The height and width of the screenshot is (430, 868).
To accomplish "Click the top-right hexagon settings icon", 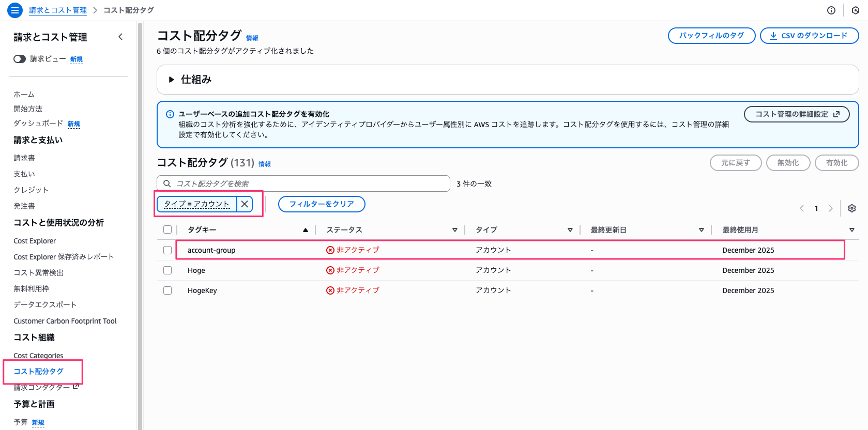I will (x=856, y=10).
